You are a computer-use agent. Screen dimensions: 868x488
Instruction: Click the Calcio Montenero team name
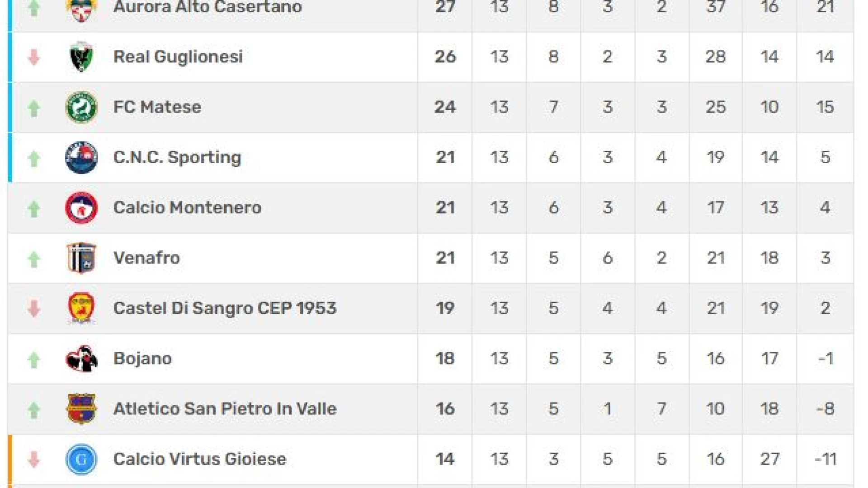187,208
